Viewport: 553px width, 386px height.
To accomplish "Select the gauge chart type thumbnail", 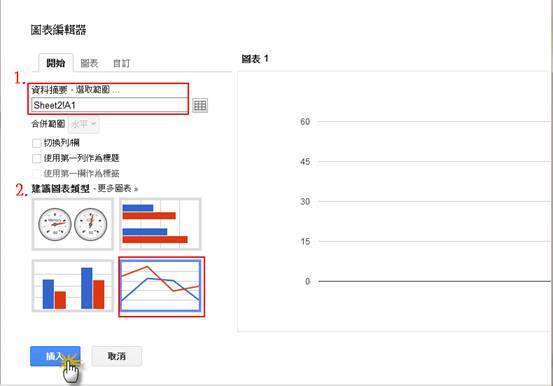I will click(x=73, y=224).
